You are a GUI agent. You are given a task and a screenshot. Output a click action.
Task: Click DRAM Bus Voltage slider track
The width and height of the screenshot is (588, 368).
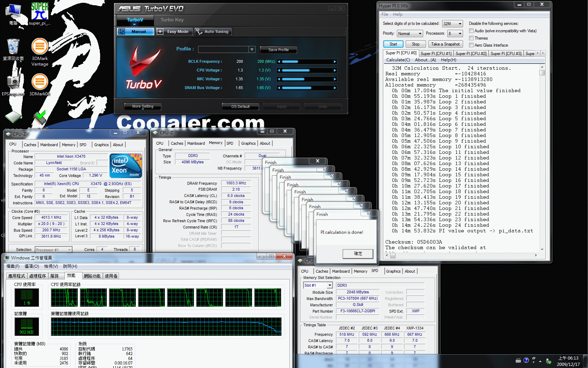pyautogui.click(x=307, y=88)
